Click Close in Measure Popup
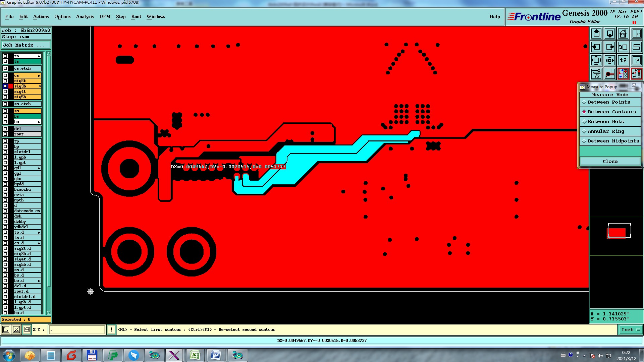 tap(610, 161)
